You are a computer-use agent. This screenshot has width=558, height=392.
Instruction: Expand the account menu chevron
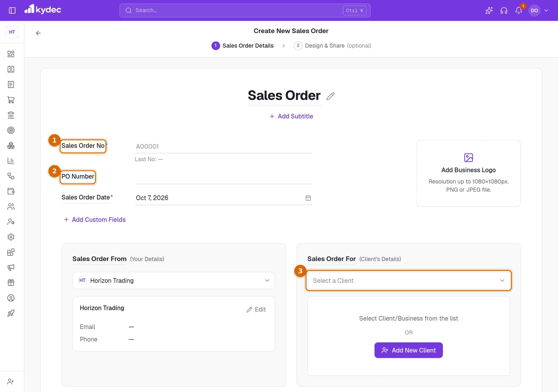546,10
